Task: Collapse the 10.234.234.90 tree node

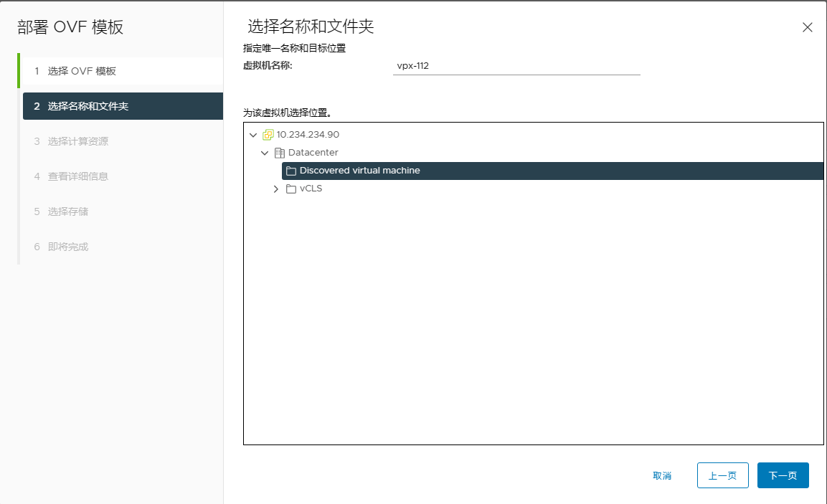Action: [x=252, y=134]
